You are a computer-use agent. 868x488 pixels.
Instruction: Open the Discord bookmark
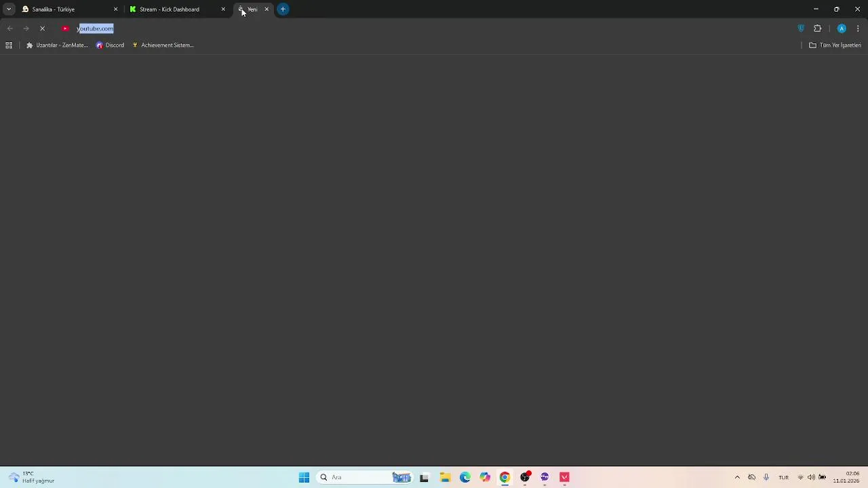(110, 45)
